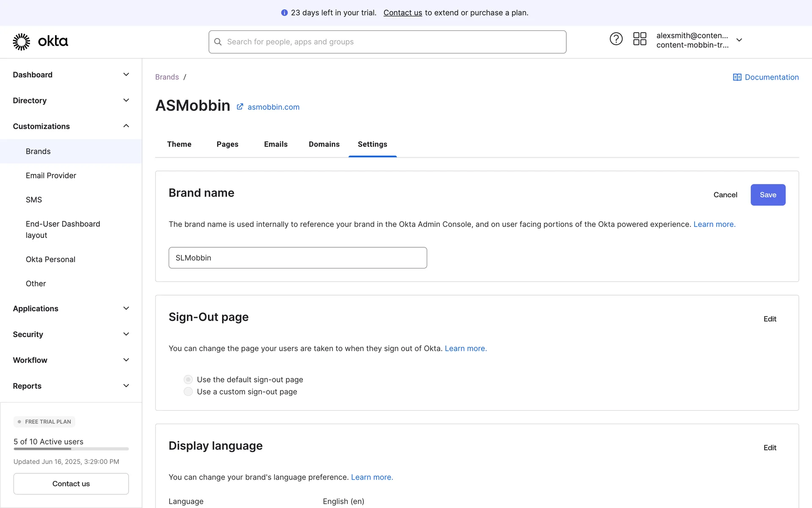
Task: Switch to the Emails tab
Action: (276, 144)
